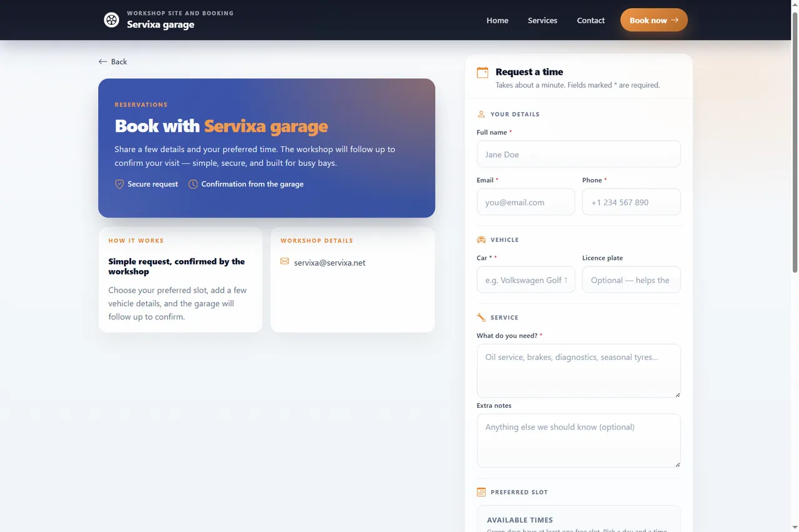Click the Reservations label in the banner
This screenshot has height=532, width=799.
point(141,105)
